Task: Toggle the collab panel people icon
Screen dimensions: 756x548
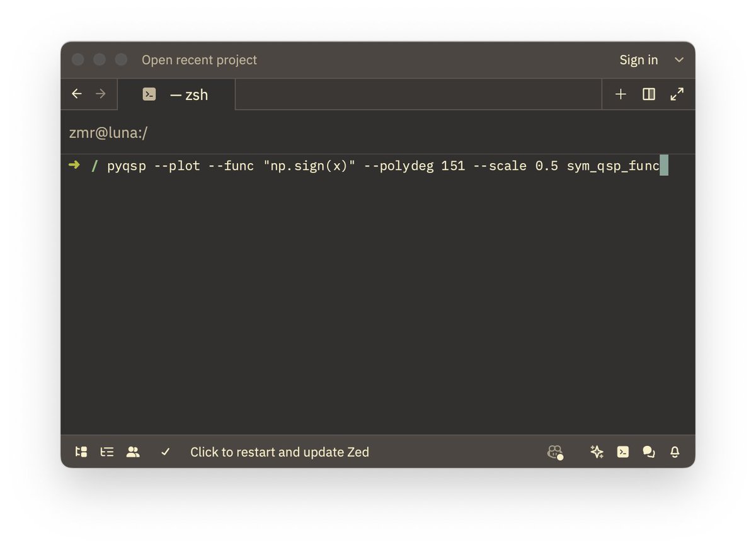Action: point(133,452)
